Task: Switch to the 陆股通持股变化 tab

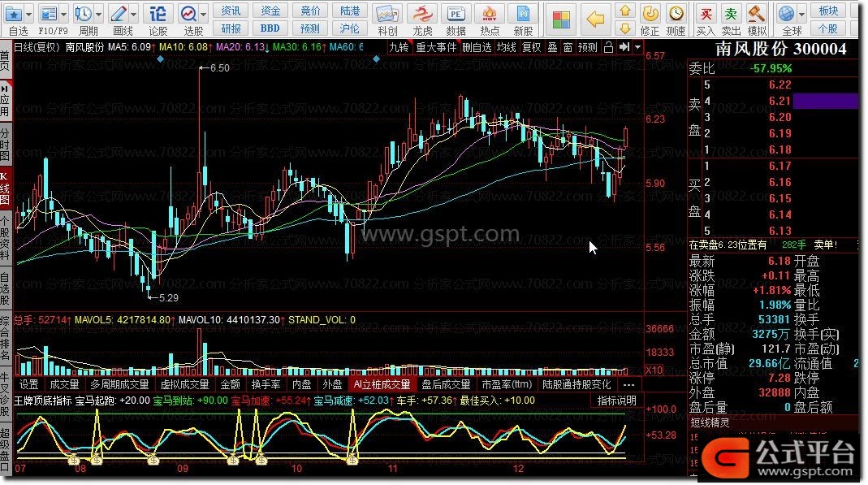Action: [x=577, y=384]
